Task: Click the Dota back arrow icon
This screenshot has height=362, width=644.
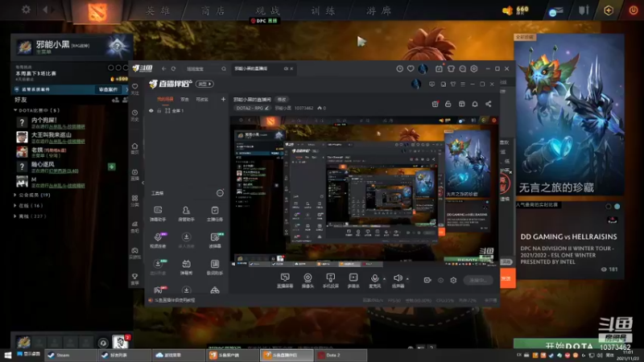Action: pyautogui.click(x=45, y=9)
